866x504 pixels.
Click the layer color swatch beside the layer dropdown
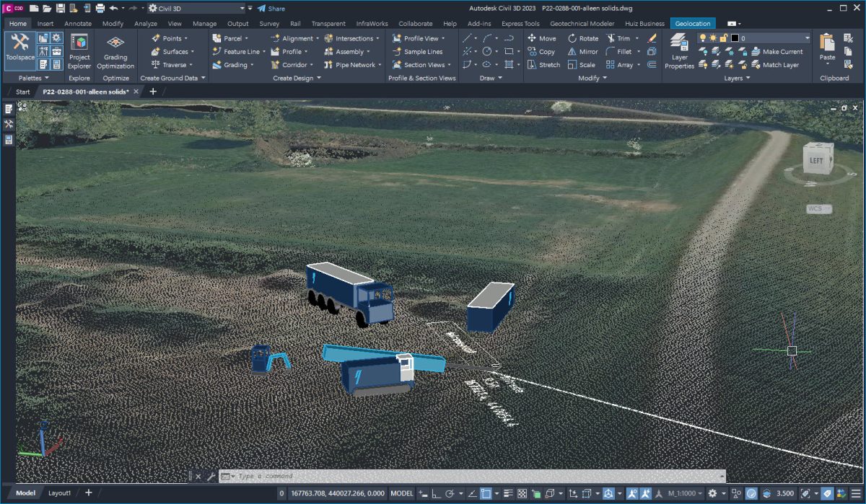tap(735, 37)
